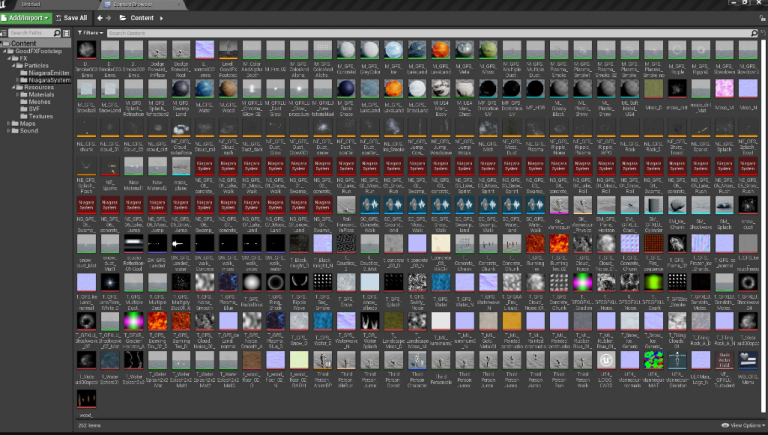Select the T_GFS_Ring_Shock ring texture

[275, 283]
